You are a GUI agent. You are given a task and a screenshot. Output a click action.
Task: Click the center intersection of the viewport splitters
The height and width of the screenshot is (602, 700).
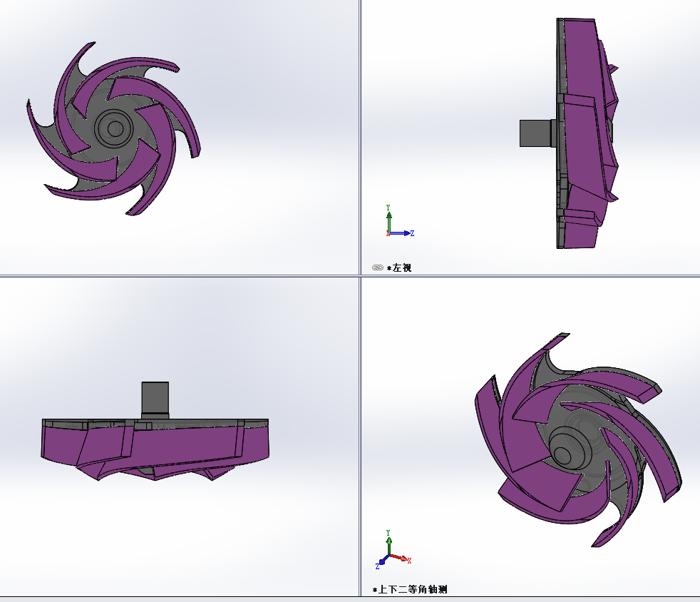tap(360, 275)
